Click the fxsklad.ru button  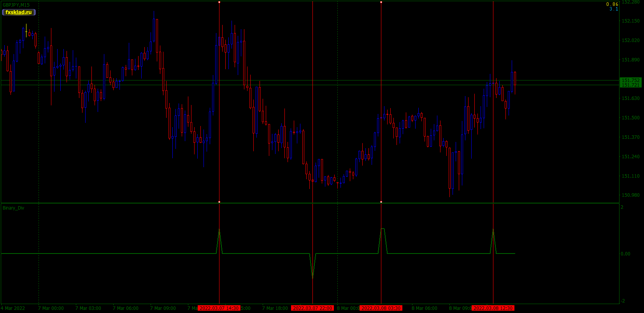(x=19, y=12)
